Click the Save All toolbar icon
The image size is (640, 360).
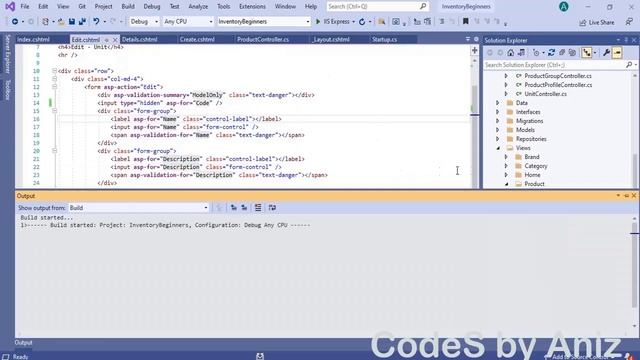tap(82, 22)
